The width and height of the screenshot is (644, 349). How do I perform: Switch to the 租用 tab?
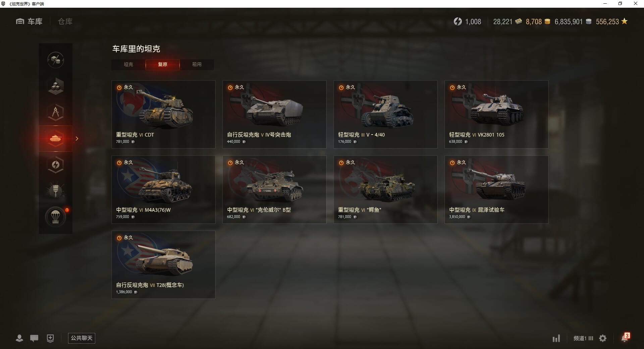click(x=197, y=64)
